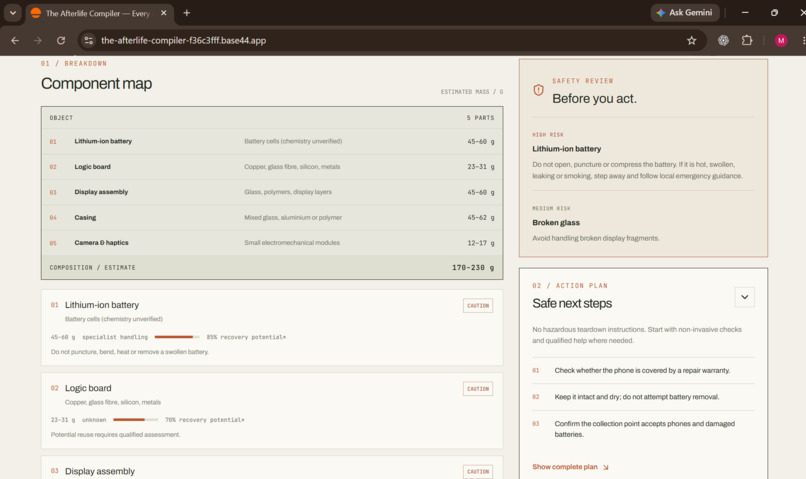This screenshot has height=479, width=806.
Task: Select the Display assembly table row
Action: pos(272,192)
